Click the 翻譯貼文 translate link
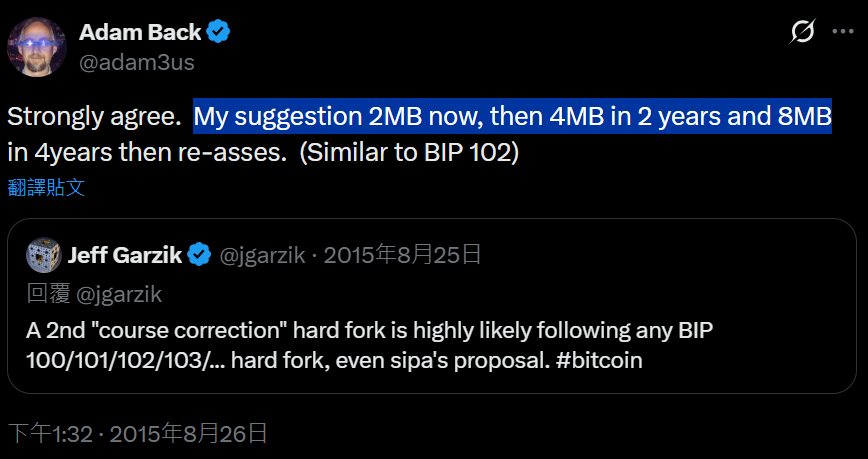 point(46,186)
